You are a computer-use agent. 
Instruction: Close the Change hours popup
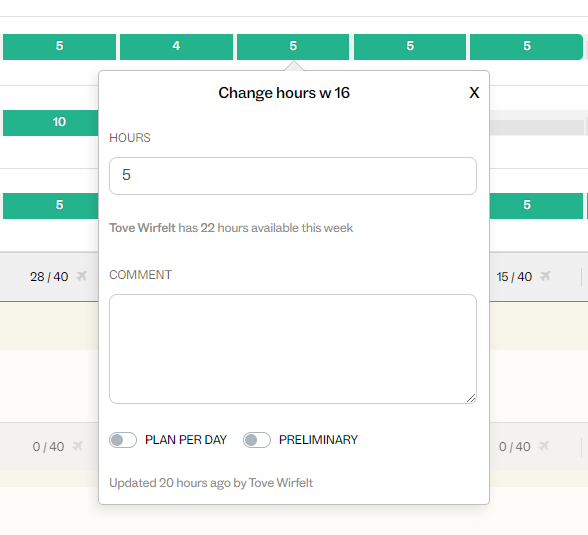(474, 93)
